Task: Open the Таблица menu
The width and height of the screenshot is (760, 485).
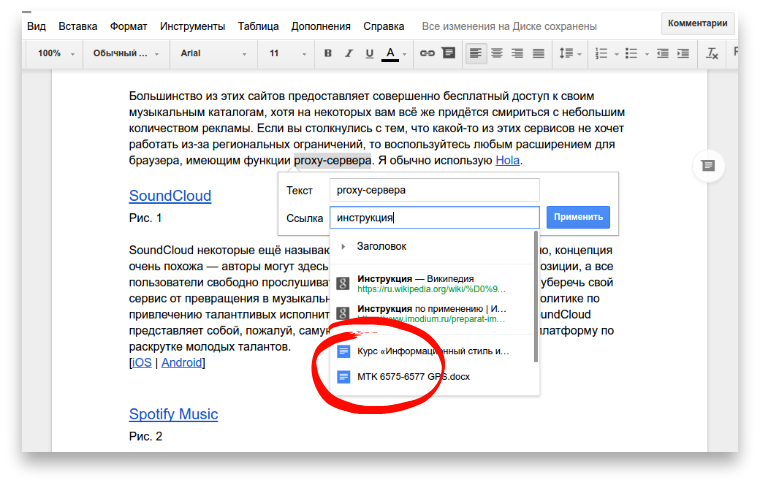Action: tap(258, 26)
